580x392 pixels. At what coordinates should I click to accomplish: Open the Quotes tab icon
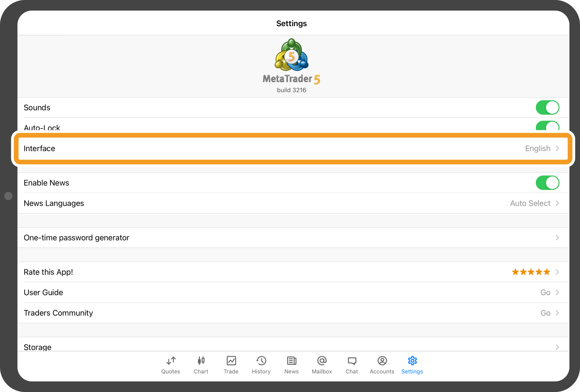point(171,361)
